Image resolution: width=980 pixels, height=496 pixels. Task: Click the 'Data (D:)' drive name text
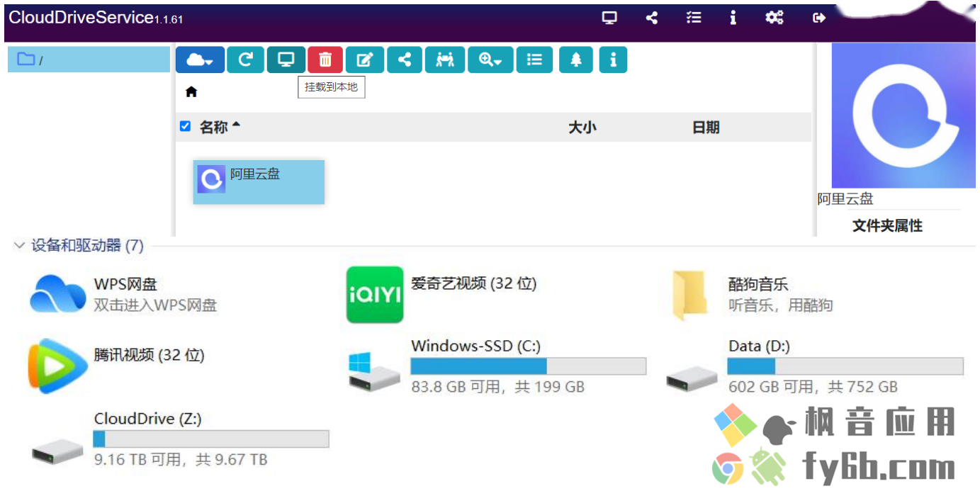(759, 346)
